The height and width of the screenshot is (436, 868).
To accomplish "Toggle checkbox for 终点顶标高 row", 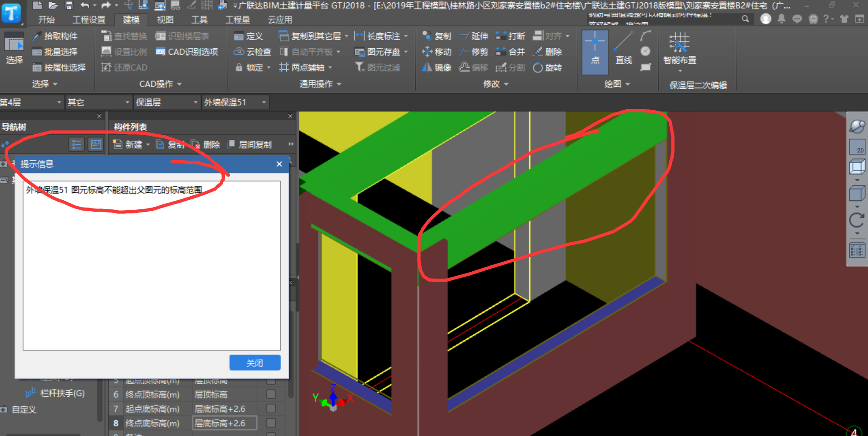I will (x=271, y=394).
